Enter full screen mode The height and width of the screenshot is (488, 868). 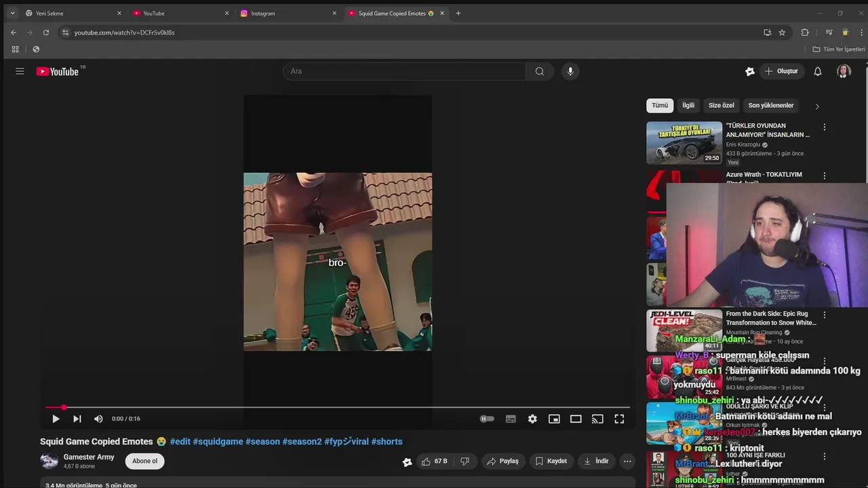(619, 419)
